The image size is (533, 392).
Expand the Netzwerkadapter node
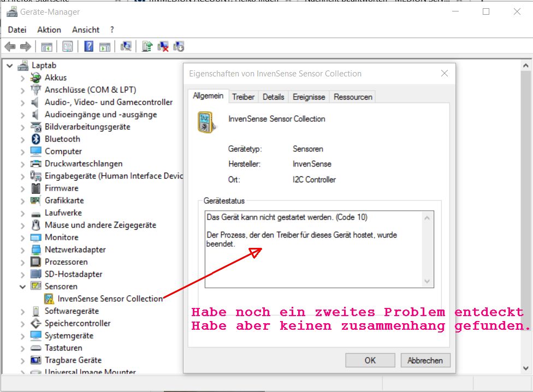pos(22,250)
